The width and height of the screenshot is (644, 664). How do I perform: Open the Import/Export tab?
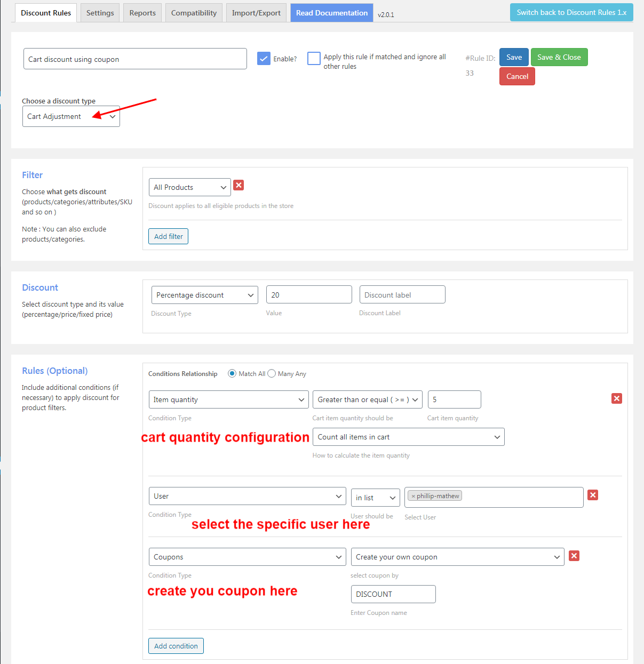click(256, 13)
